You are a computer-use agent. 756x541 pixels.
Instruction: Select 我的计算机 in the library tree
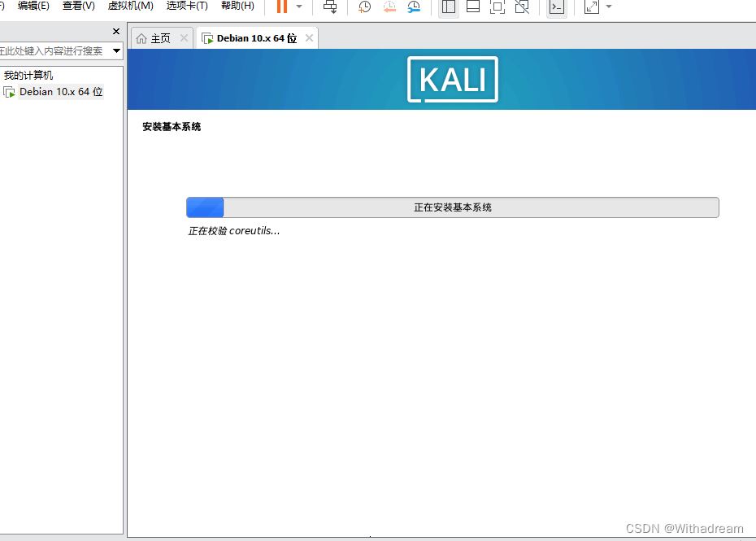tap(28, 76)
